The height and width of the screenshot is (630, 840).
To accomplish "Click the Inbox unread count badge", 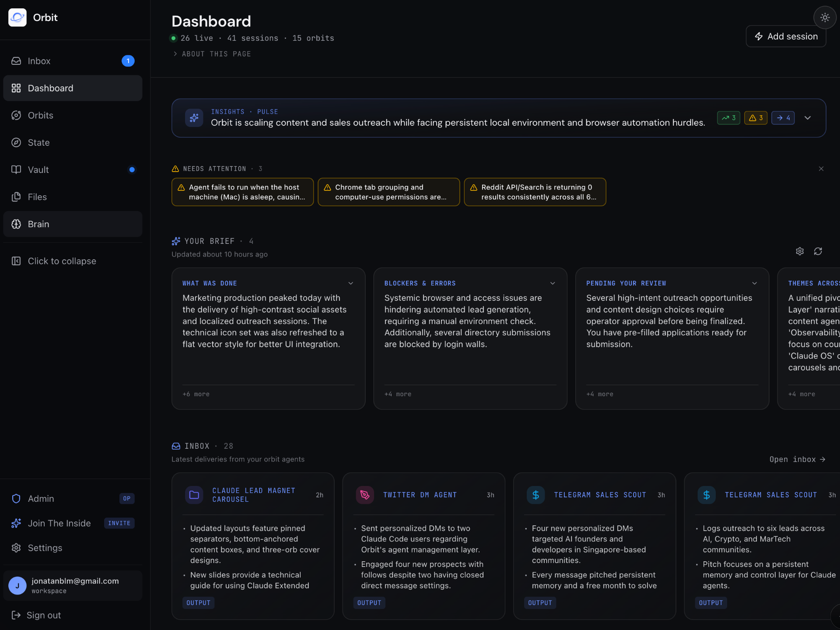I will point(128,61).
